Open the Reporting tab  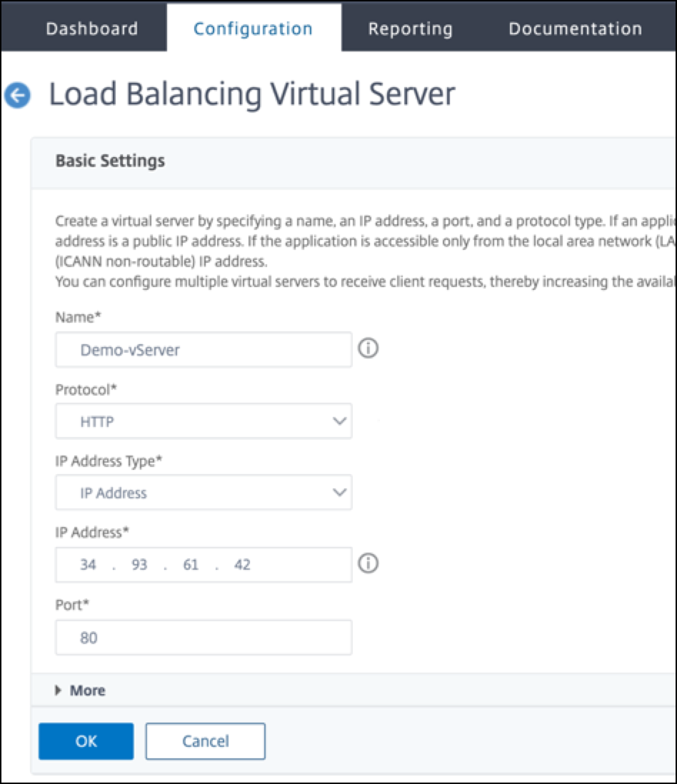[411, 29]
